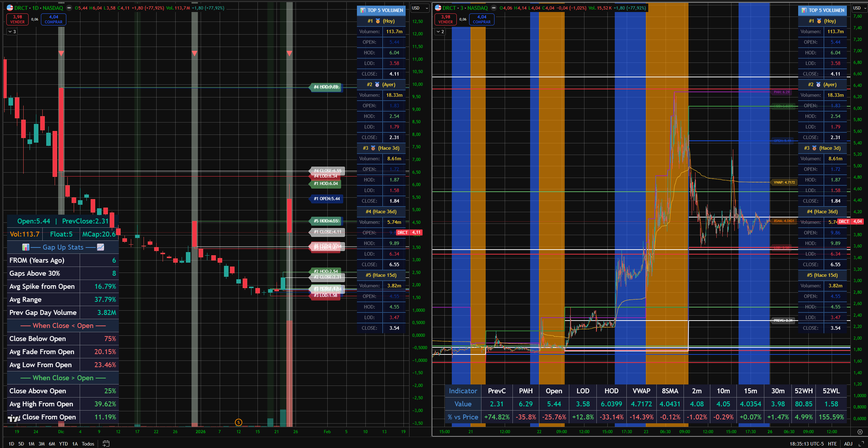Image resolution: width=868 pixels, height=448 pixels.
Task: Click 'Gaps Above 30%' value 8
Action: tap(114, 273)
